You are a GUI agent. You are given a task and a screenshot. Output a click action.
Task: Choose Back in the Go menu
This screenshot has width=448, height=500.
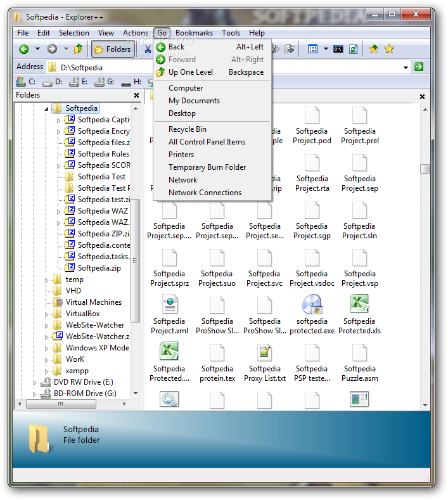pos(212,47)
